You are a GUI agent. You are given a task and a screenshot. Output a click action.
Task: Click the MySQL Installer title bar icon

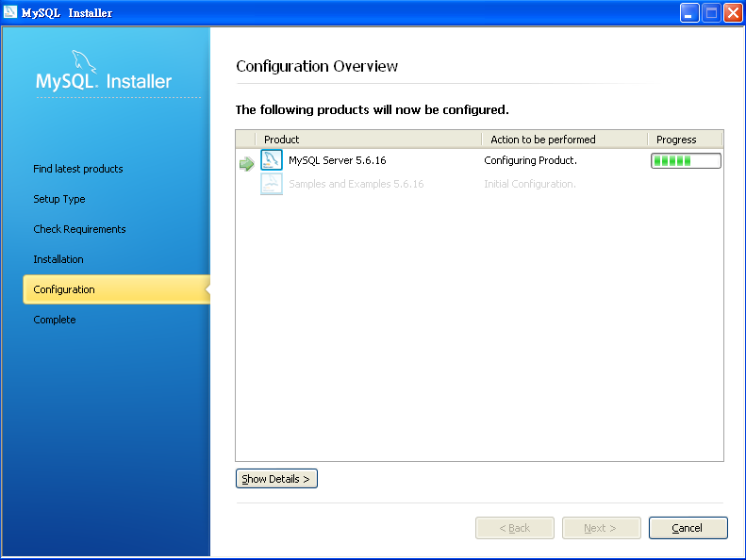(x=10, y=12)
